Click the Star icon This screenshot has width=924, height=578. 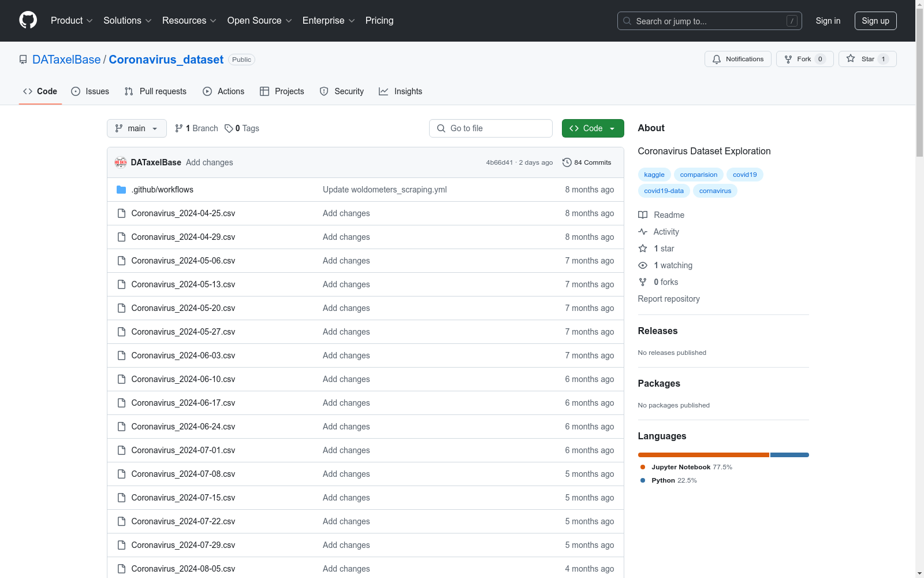(x=851, y=58)
